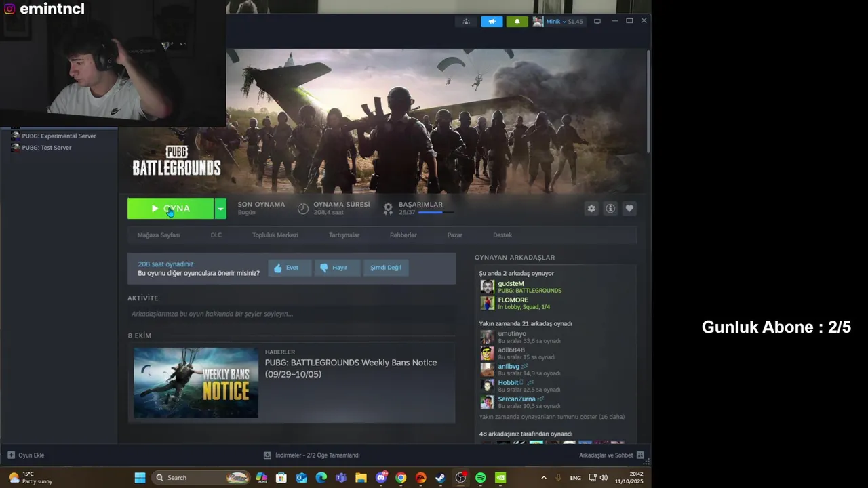Open the Weekly Bans Notice thumbnail
The height and width of the screenshot is (488, 868).
click(x=196, y=383)
